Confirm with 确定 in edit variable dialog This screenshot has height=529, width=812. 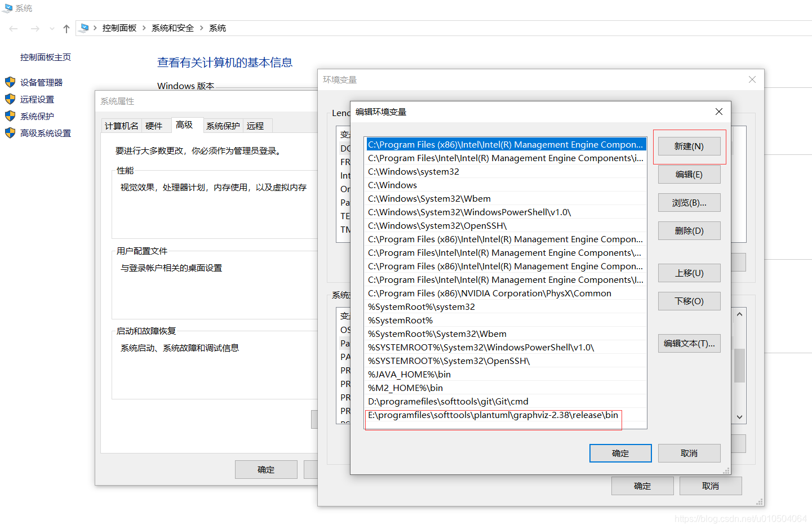(620, 453)
